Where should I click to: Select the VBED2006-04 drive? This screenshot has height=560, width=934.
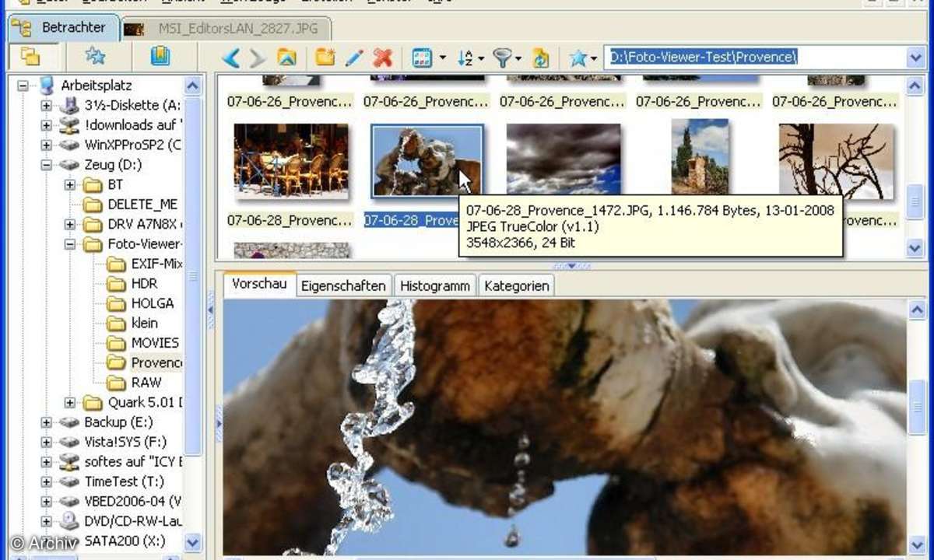point(133,501)
